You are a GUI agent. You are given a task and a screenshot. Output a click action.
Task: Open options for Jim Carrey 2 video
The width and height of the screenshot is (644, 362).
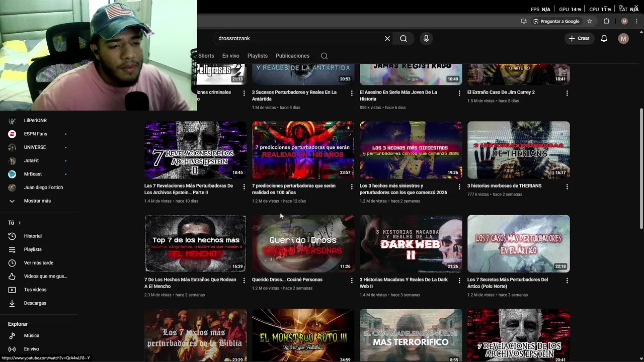567,93
